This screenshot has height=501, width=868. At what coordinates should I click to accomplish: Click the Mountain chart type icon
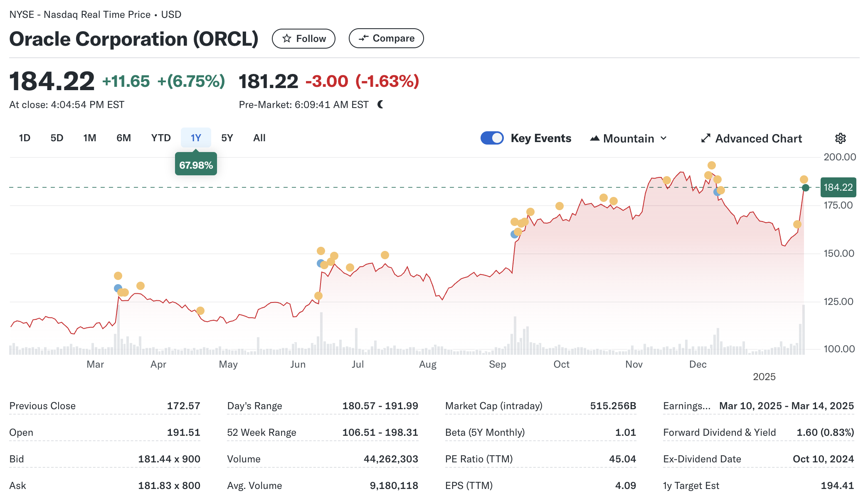[594, 138]
